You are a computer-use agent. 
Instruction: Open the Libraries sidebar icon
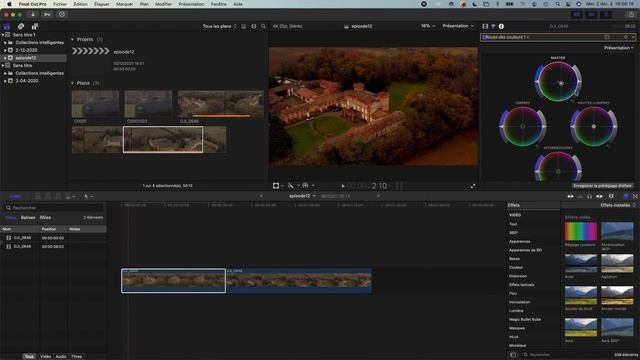7,26
